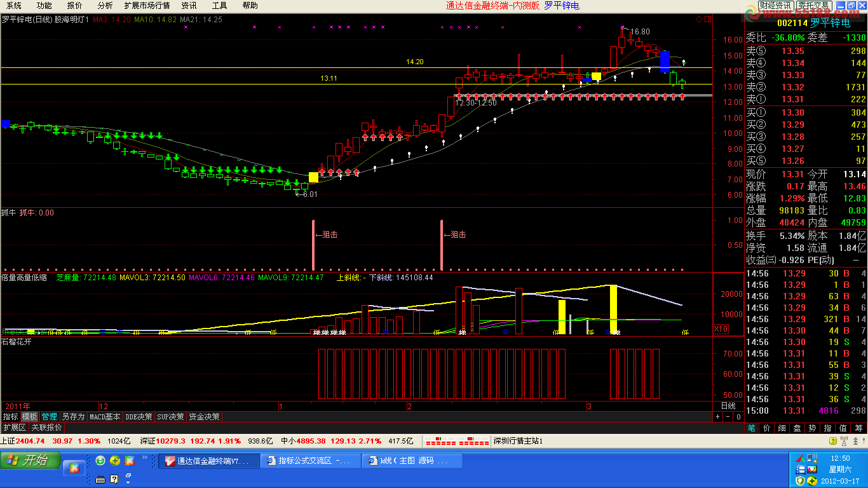Open the 扩展区 tab
Image resolution: width=868 pixels, height=488 pixels.
pos(15,428)
